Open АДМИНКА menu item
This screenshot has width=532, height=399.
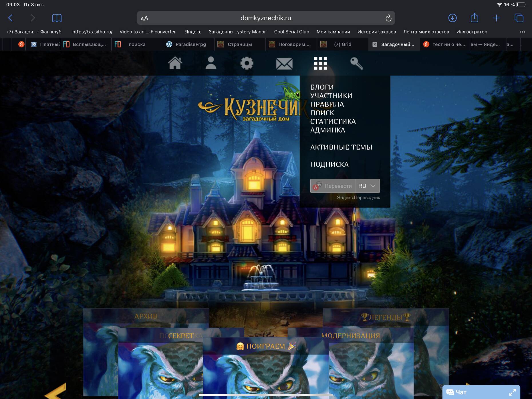click(327, 130)
